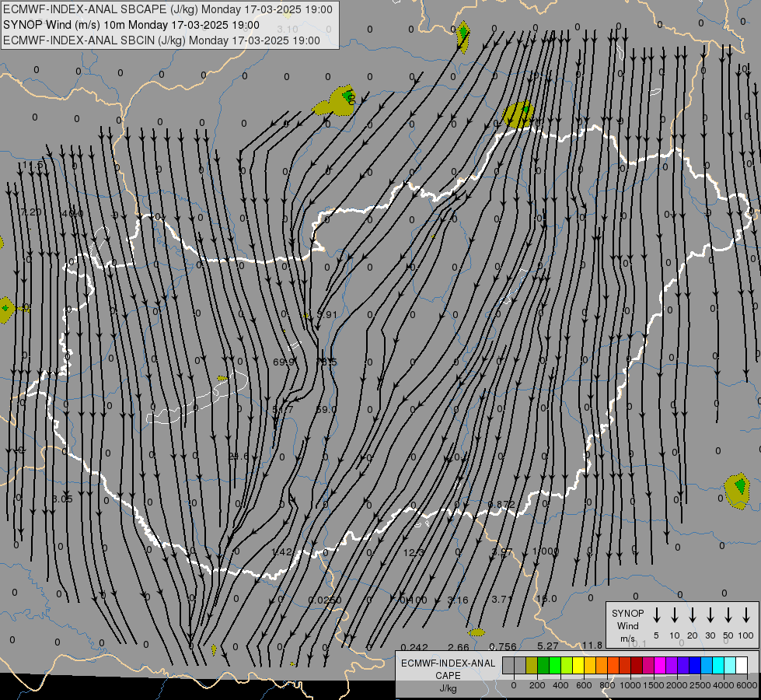Click the map value '3.16'

tap(458, 600)
